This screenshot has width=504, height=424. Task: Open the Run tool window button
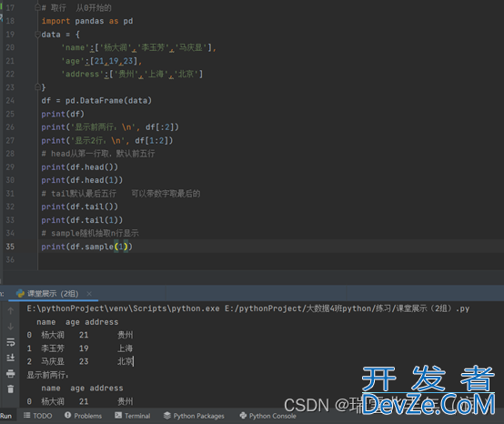5,416
